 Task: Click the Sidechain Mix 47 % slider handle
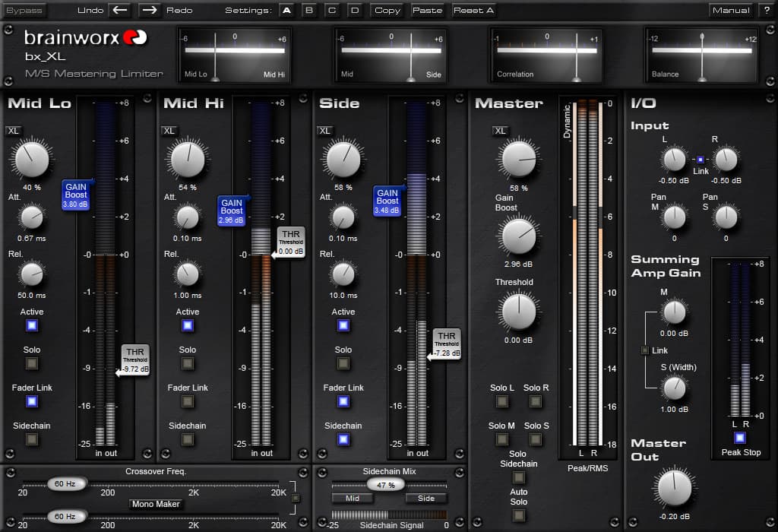point(385,485)
